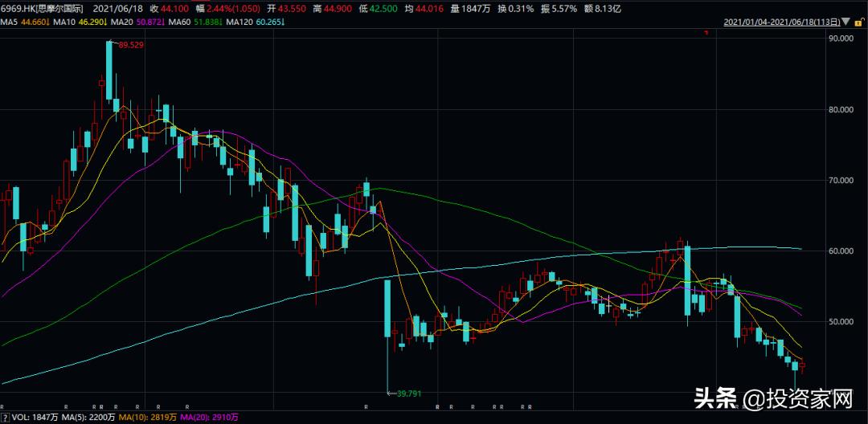Click the amplitude value 振 5.57%
This screenshot has width=868, height=424.
(559, 8)
